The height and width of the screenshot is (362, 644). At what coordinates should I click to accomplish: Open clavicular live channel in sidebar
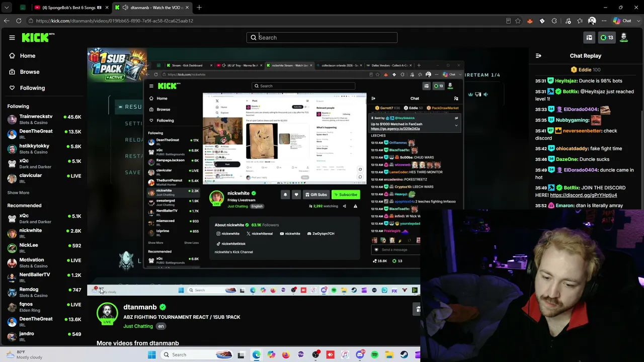tap(44, 178)
